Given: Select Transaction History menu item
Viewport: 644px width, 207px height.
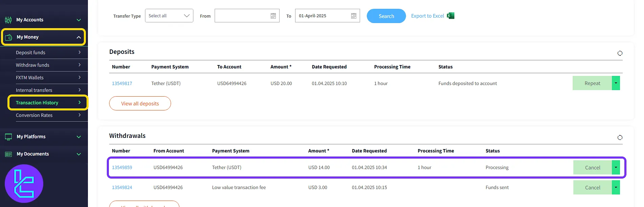Looking at the screenshot, I should [x=48, y=103].
